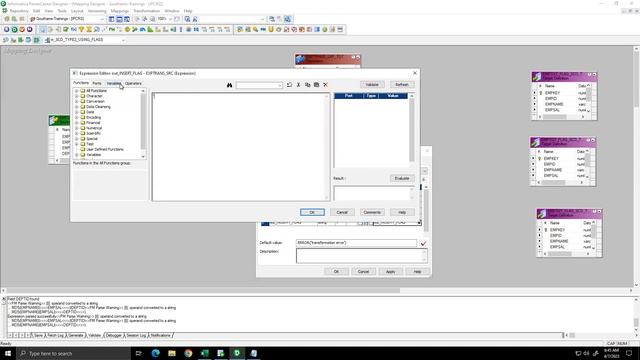Open the Mappings menu
640x360 pixels.
tap(120, 11)
